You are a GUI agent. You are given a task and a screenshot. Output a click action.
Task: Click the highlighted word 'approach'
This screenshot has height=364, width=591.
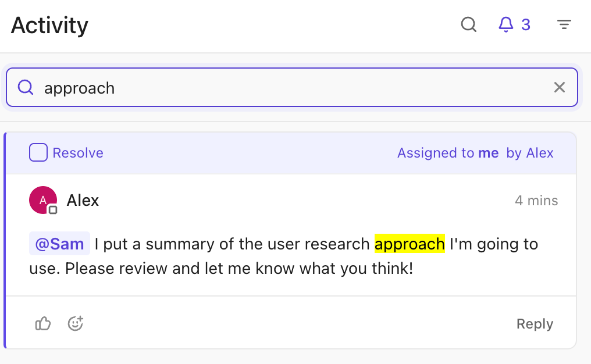pos(410,244)
